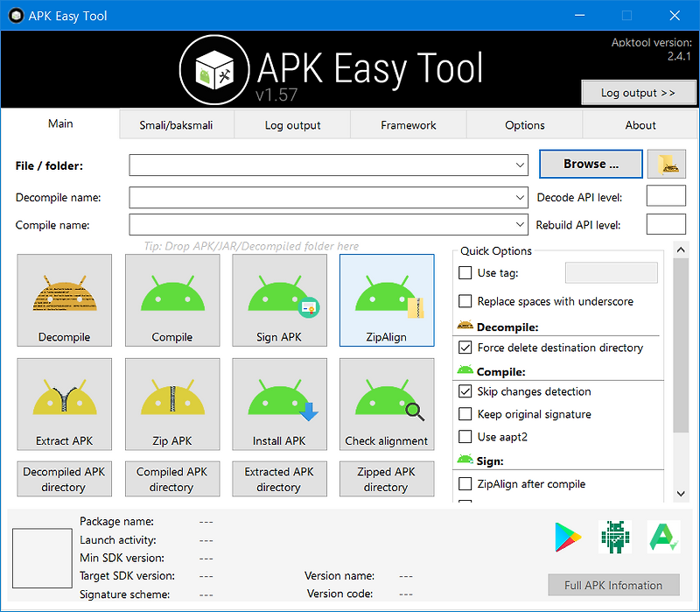Start the Install APK tool

(279, 404)
